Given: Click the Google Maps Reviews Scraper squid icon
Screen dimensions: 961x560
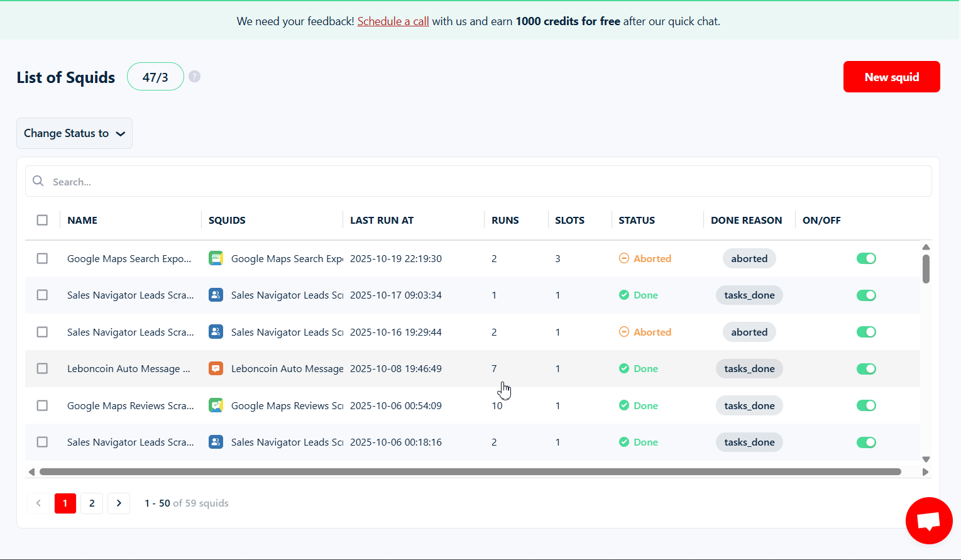Looking at the screenshot, I should pyautogui.click(x=216, y=405).
